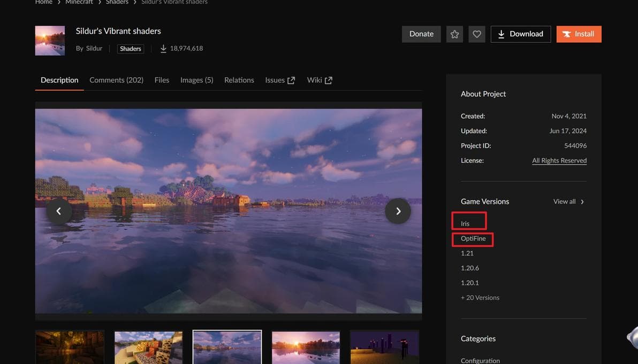Open the Relations tab

pyautogui.click(x=239, y=80)
